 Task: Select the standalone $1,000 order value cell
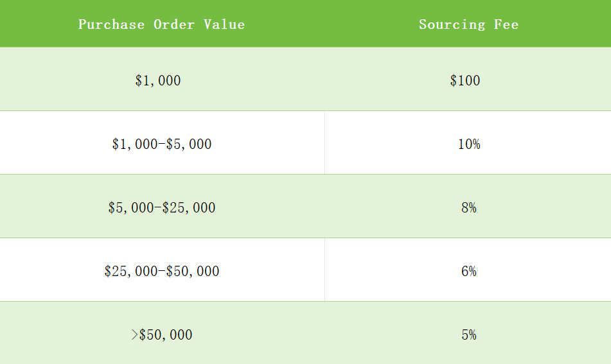[158, 81]
